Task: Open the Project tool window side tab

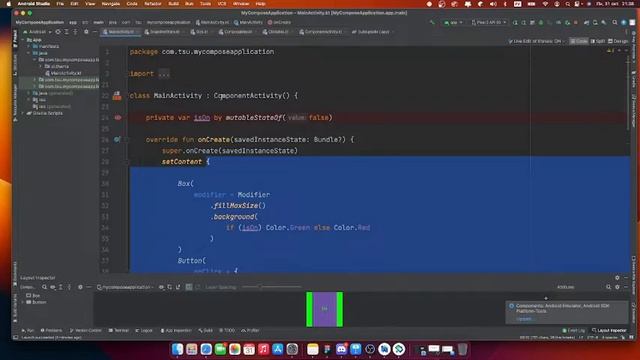Action: [16, 38]
